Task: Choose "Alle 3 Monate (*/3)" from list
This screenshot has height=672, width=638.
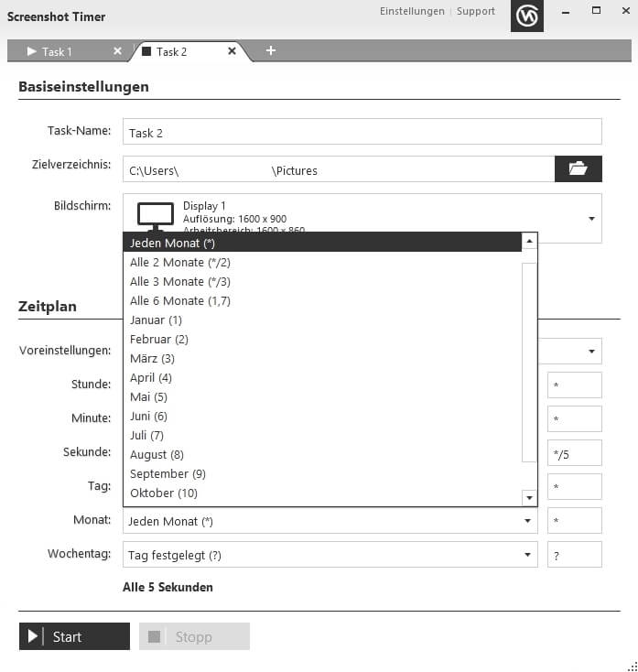Action: coord(180,281)
